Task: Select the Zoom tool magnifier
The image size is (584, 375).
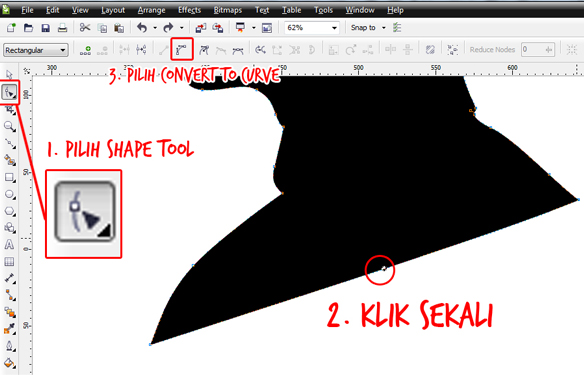Action: click(x=10, y=126)
